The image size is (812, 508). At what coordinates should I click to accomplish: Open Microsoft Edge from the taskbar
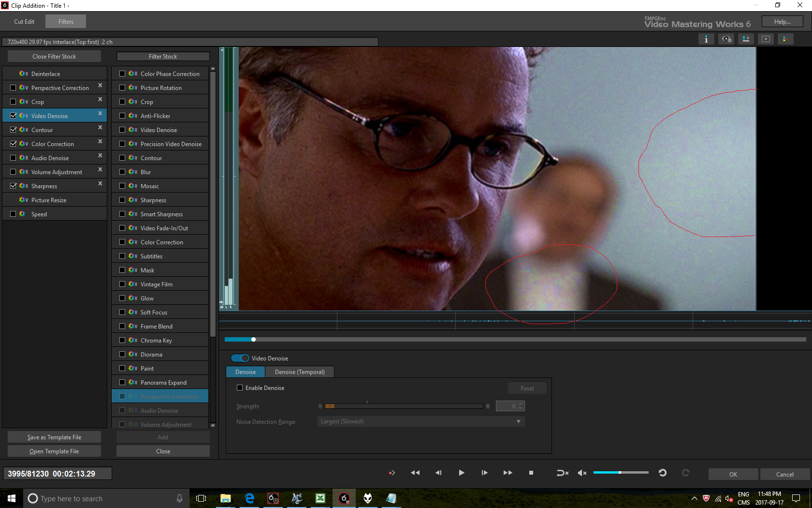click(x=249, y=498)
